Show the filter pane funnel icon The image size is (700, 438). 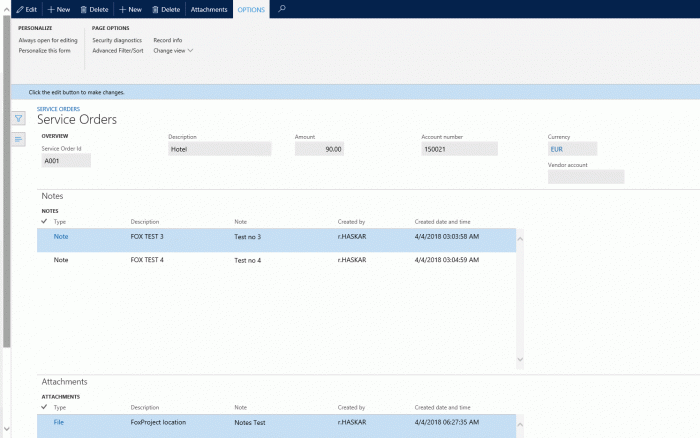(x=18, y=118)
